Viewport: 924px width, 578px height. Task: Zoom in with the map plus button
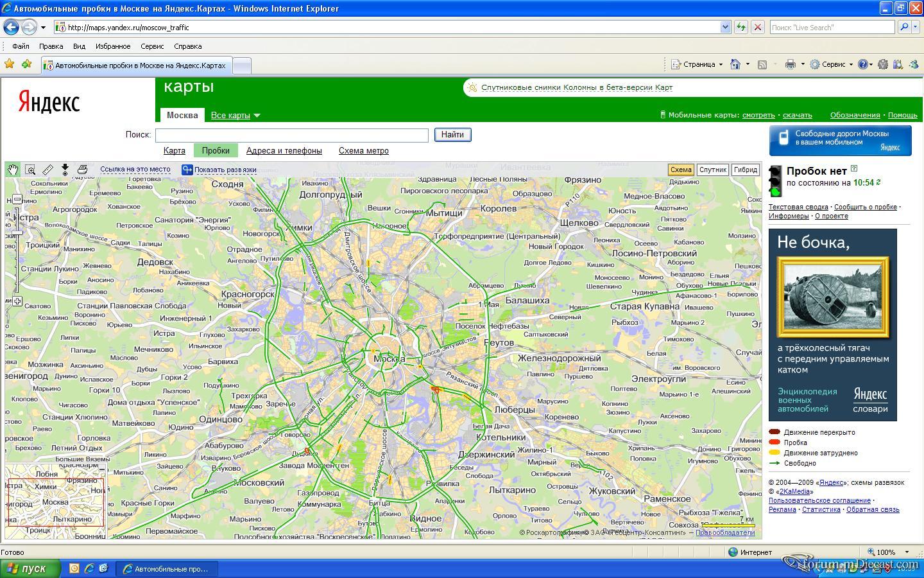pos(17,301)
